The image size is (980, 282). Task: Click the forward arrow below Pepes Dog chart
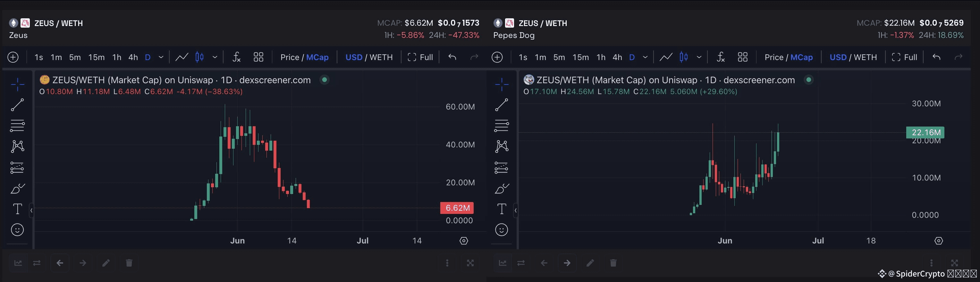[x=567, y=263]
